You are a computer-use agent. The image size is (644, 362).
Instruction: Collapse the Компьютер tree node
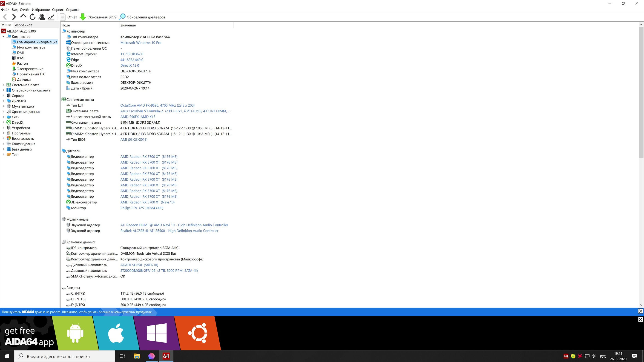[3, 37]
